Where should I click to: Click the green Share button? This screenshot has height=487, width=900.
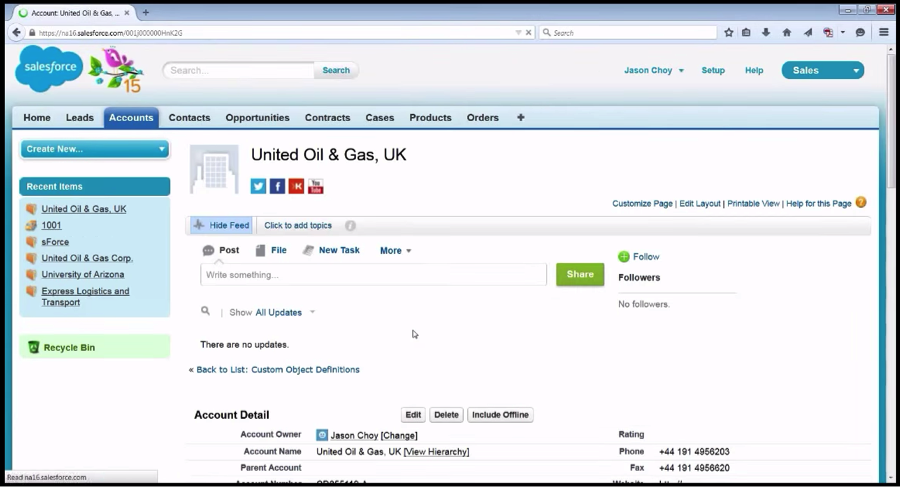click(x=580, y=274)
